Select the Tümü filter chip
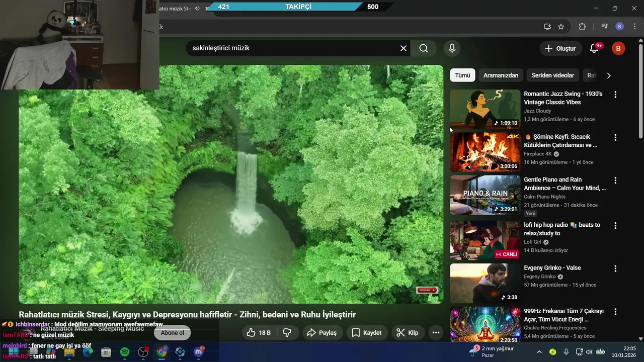This screenshot has width=644, height=362. click(x=462, y=75)
